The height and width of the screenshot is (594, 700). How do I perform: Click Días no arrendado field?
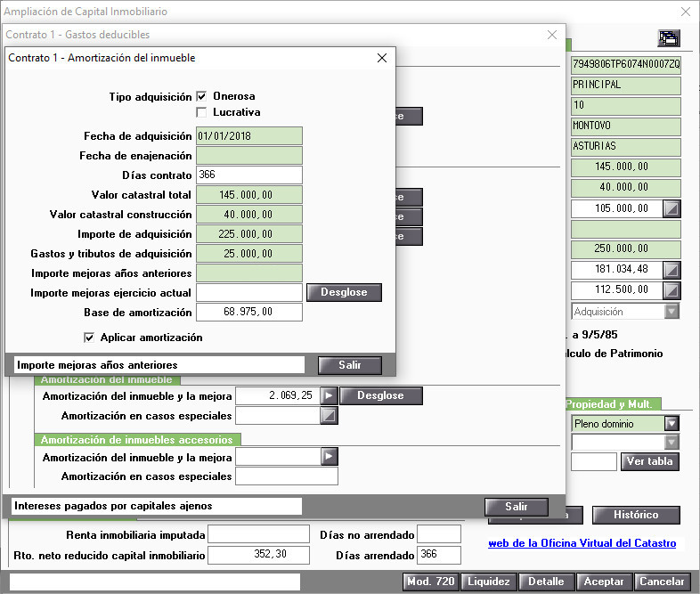pos(439,534)
